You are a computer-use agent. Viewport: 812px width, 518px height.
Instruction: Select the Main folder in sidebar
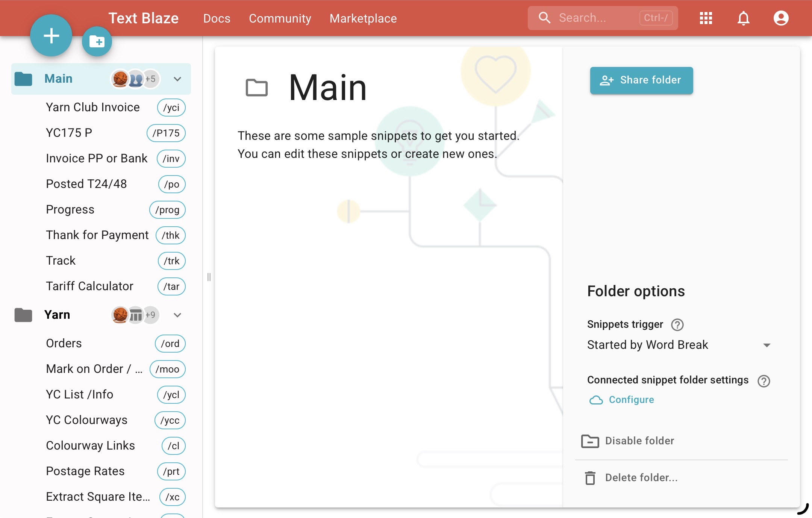tap(101, 79)
